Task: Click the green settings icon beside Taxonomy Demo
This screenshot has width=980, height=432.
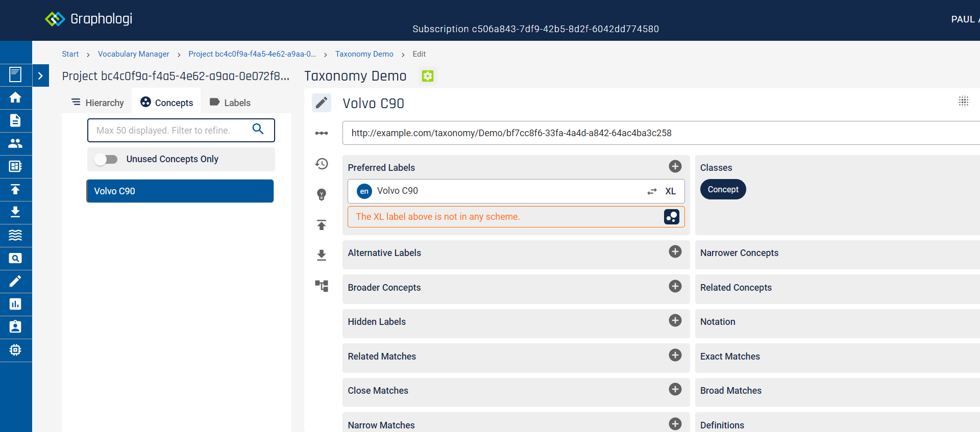Action: [428, 76]
